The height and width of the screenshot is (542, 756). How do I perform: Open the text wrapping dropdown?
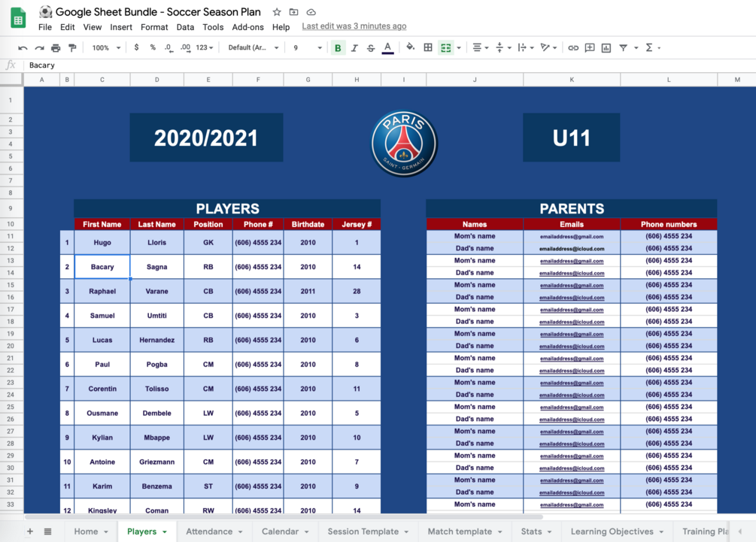point(525,47)
